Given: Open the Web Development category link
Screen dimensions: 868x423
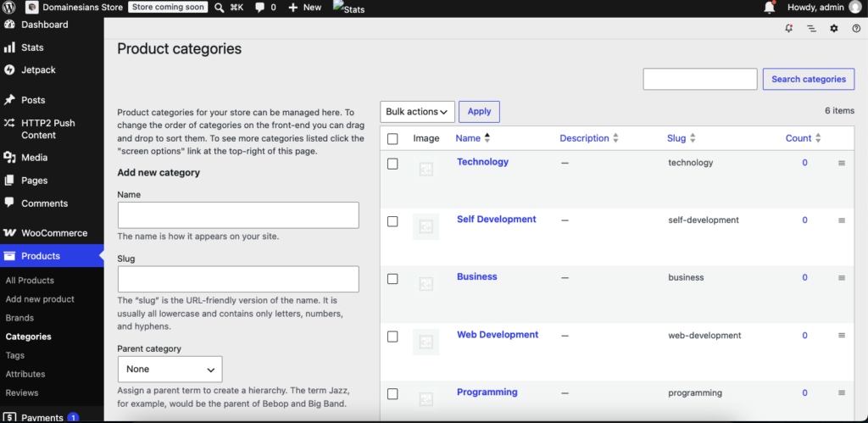Looking at the screenshot, I should pyautogui.click(x=498, y=335).
